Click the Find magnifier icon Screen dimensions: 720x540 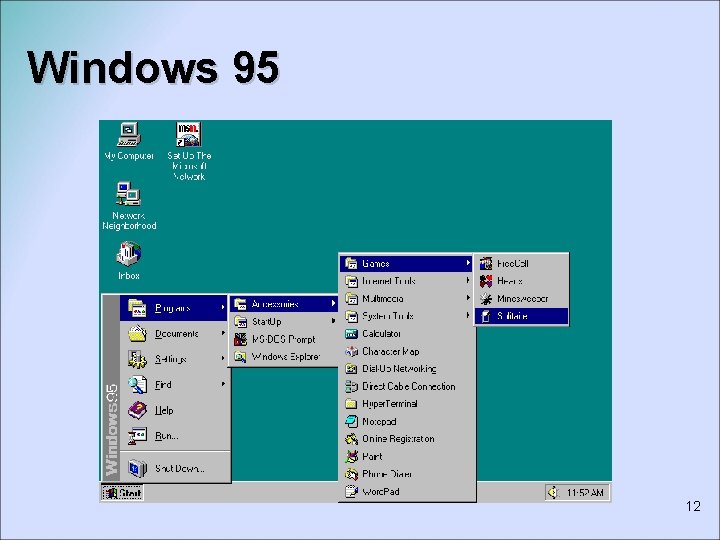click(x=137, y=385)
